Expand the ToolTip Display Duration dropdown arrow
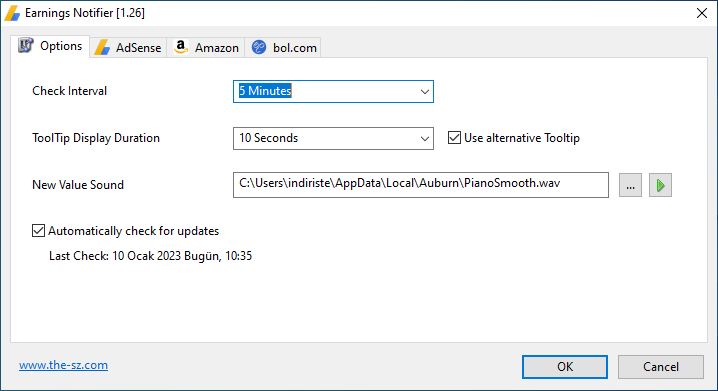This screenshot has height=391, width=718. (424, 138)
